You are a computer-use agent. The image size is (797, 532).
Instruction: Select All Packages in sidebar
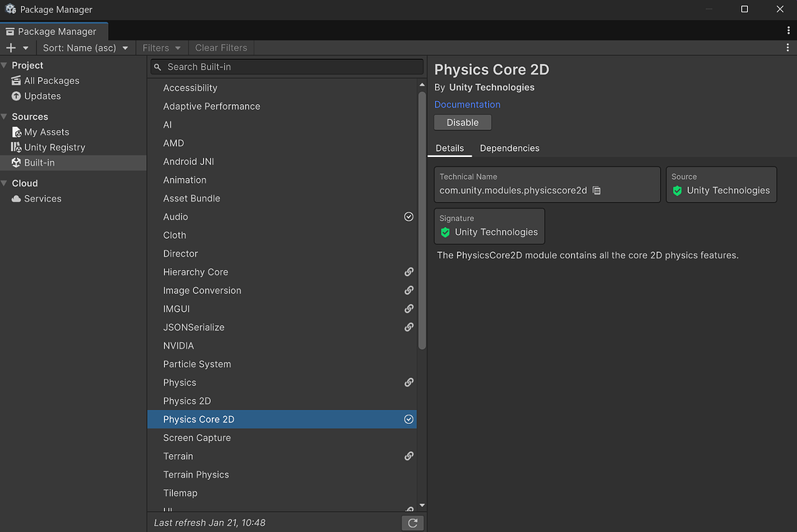point(73,81)
